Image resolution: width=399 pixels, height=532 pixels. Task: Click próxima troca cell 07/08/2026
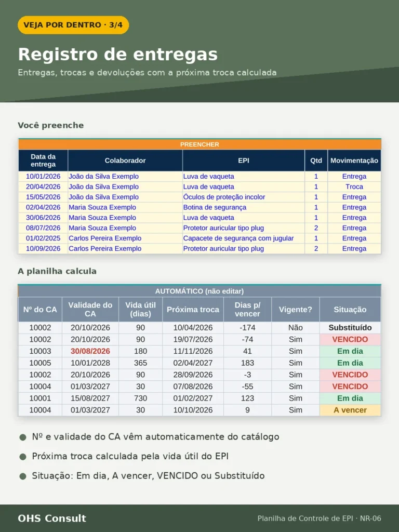(x=193, y=387)
